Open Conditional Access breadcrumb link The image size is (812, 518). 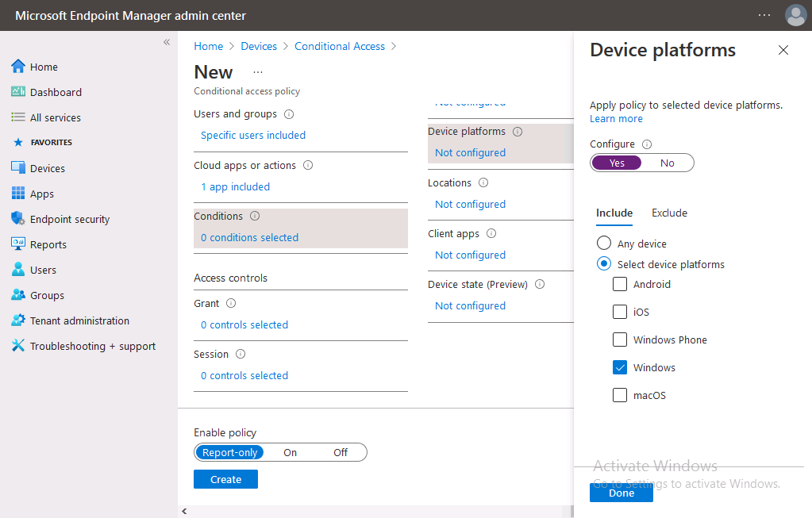point(340,46)
